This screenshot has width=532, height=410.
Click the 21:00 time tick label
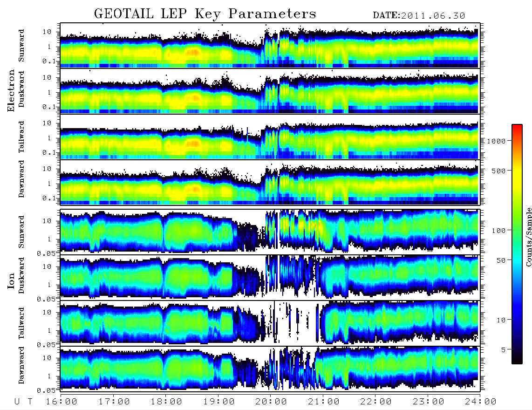(324, 402)
